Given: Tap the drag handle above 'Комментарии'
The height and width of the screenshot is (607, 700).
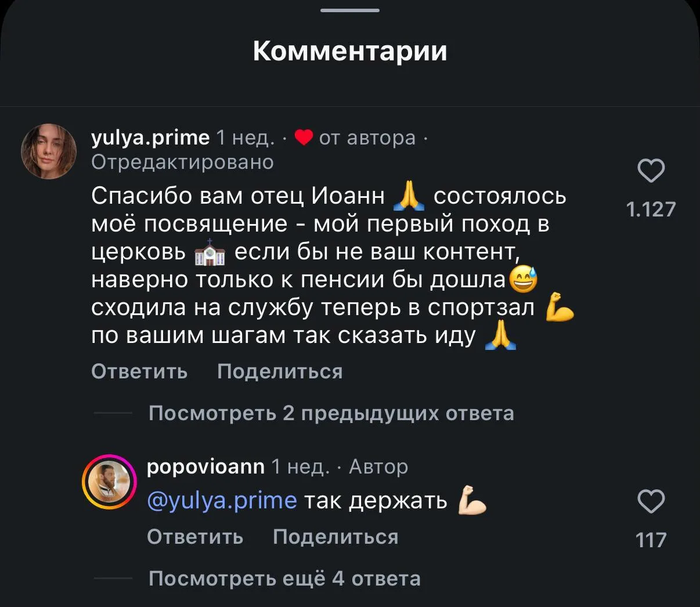Looking at the screenshot, I should point(350,10).
